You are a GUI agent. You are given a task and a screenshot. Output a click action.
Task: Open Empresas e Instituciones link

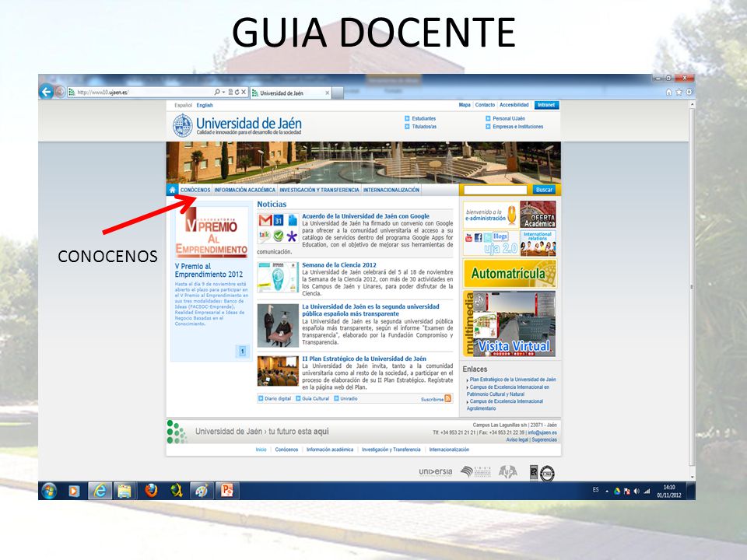pos(518,127)
